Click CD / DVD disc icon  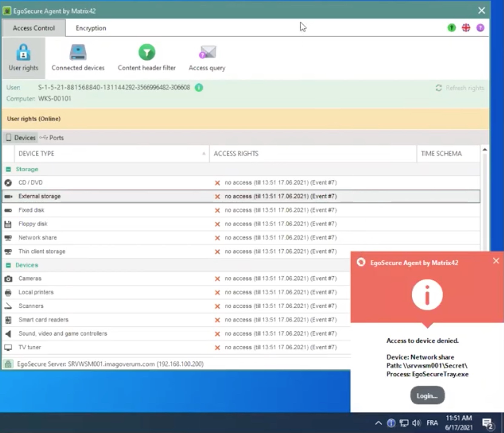click(x=8, y=183)
